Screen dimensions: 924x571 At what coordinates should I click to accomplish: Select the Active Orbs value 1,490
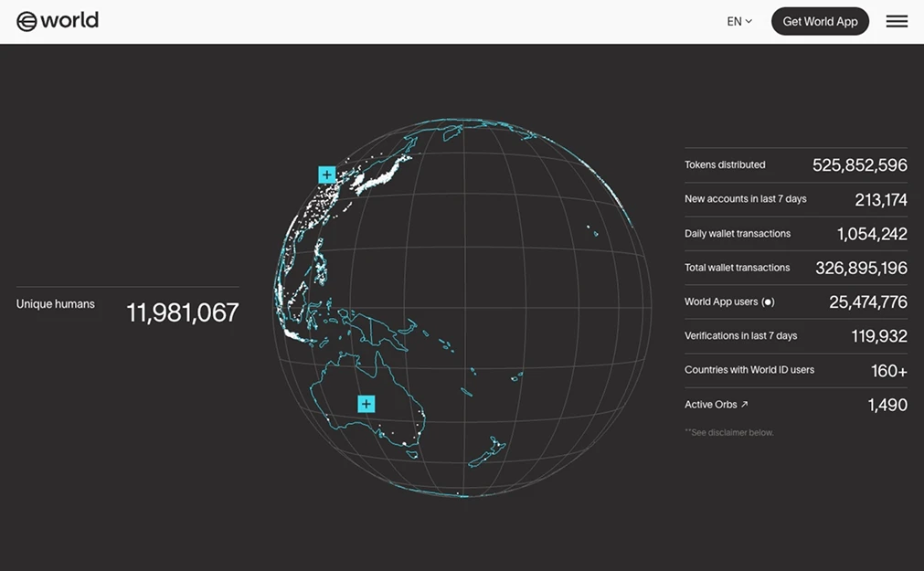(x=887, y=405)
